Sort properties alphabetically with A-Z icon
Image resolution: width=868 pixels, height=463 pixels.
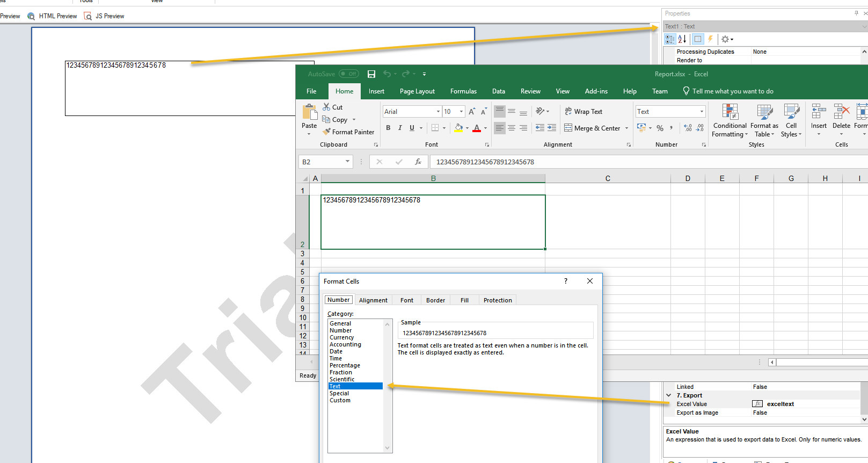682,39
